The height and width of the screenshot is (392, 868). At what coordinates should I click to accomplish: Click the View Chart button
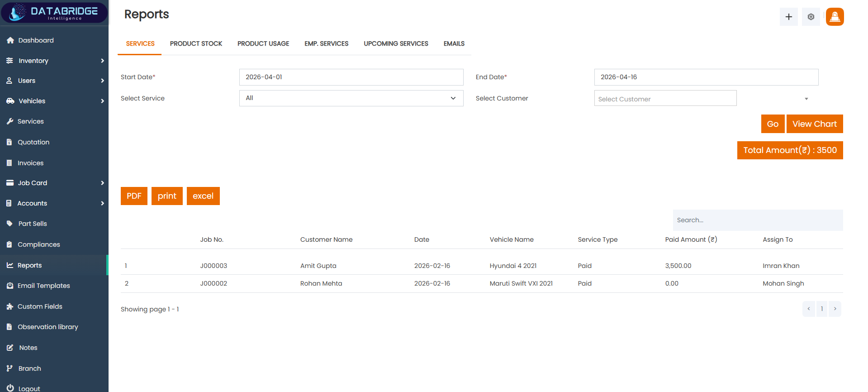pyautogui.click(x=814, y=124)
